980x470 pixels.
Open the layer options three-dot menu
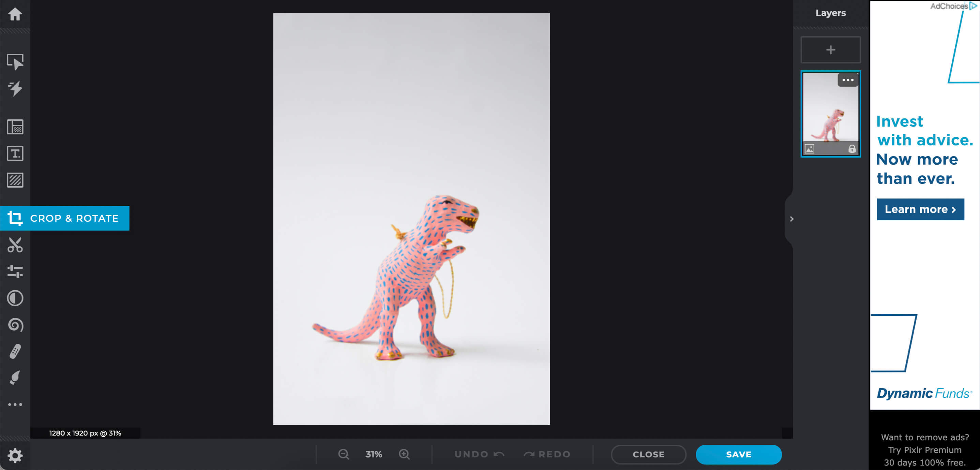848,80
